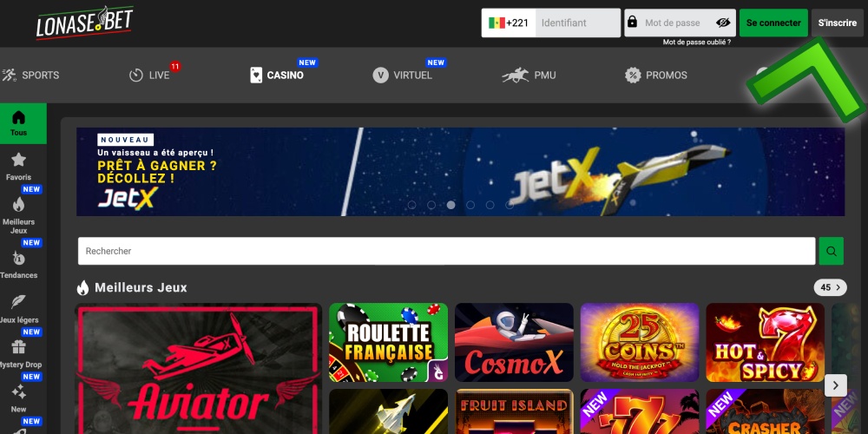Viewport: 868px width, 434px height.
Task: Click the LonaseBet logo
Action: [84, 23]
